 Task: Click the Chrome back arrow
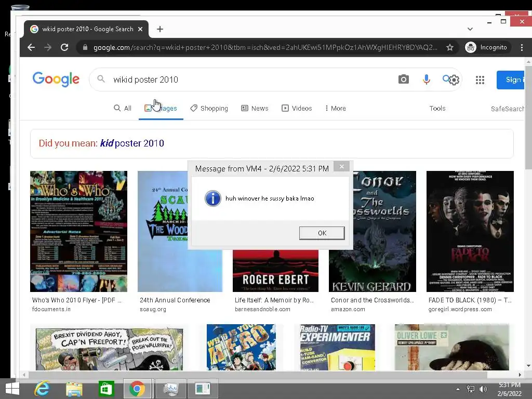(31, 47)
